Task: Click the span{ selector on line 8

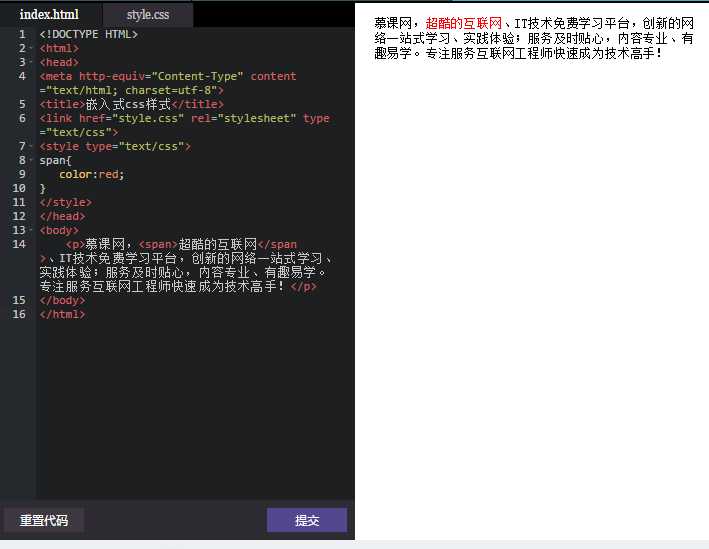Action: [x=56, y=161]
